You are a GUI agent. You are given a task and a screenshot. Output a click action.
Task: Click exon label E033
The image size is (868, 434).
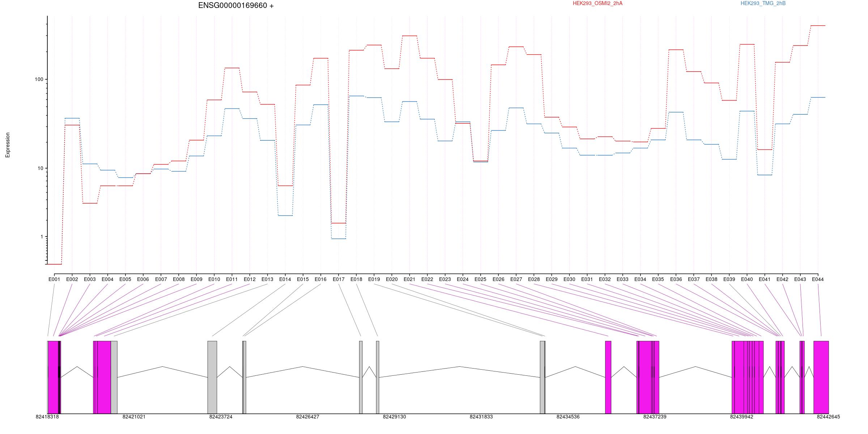click(x=622, y=279)
